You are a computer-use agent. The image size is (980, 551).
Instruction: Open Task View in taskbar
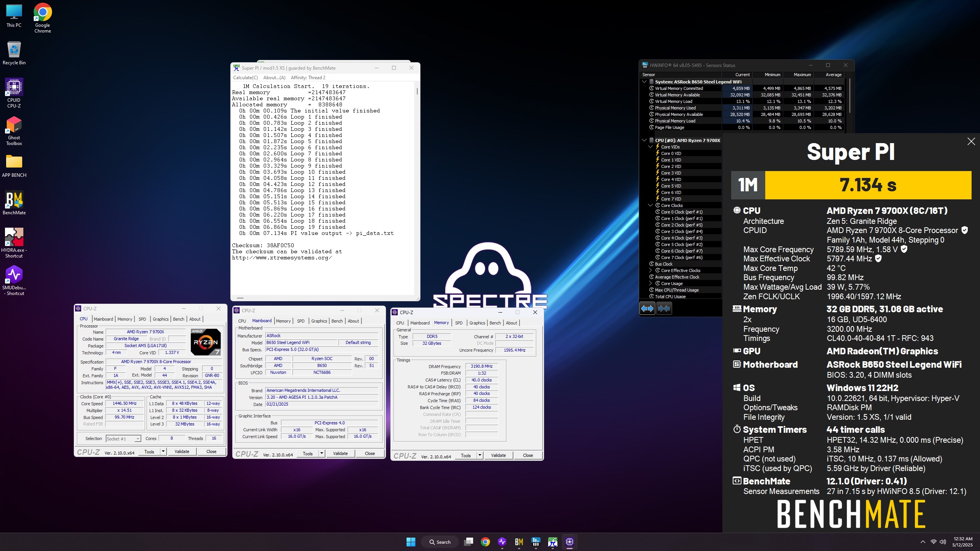click(468, 542)
